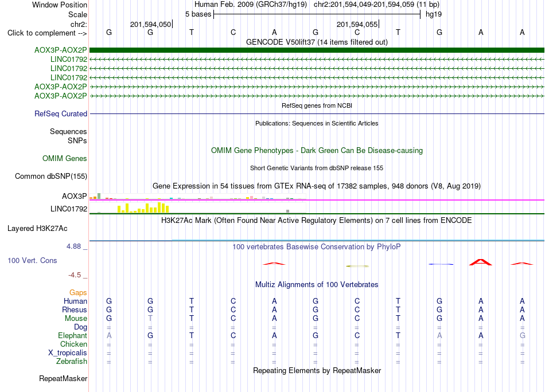Viewport: 545px width, 392px height.
Task: Click the olive-yellow PhyloP conservation mark
Action: [357, 266]
